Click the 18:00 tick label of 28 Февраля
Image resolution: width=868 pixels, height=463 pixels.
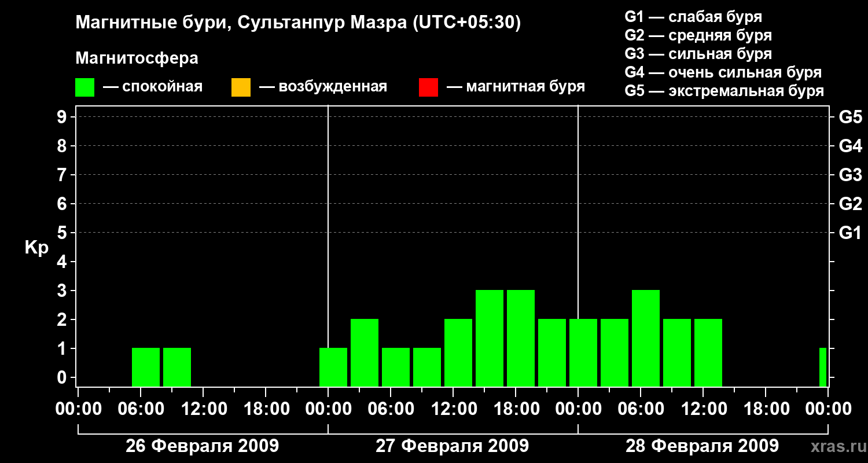pyautogui.click(x=766, y=409)
